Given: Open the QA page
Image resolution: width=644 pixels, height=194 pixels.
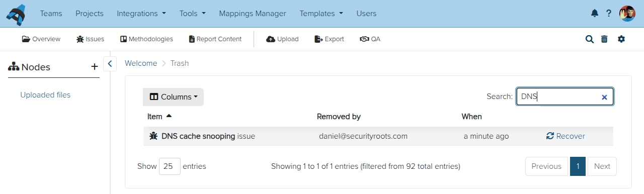Looking at the screenshot, I should 370,39.
